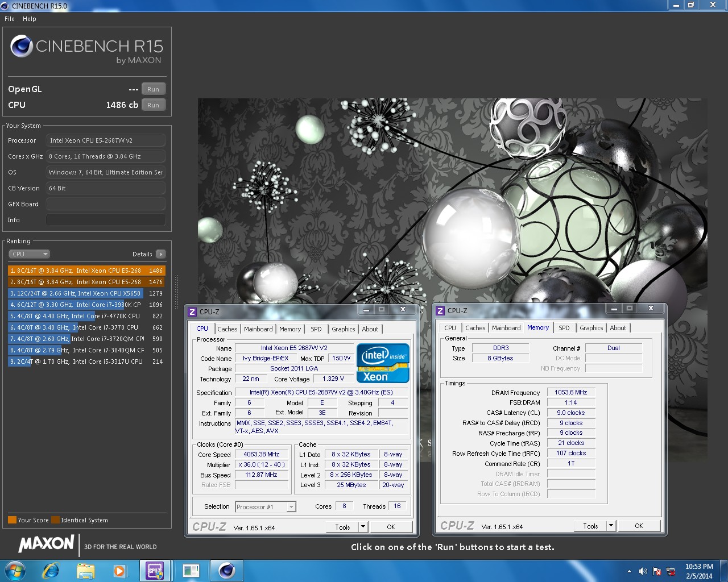
Task: Open Windows Media Player taskbar icon
Action: 119,571
